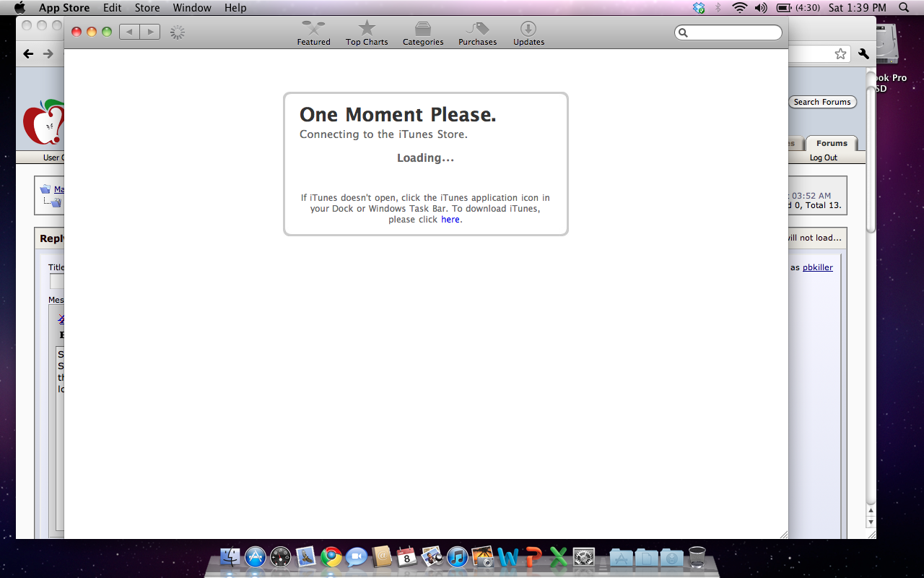Check Updates in the App Store toolbar
The width and height of the screenshot is (924, 578).
point(528,33)
